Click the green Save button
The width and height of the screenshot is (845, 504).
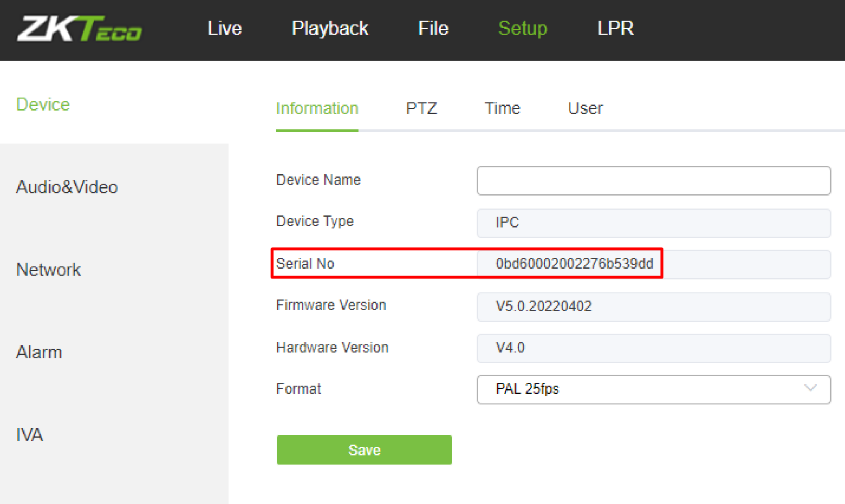coord(364,450)
